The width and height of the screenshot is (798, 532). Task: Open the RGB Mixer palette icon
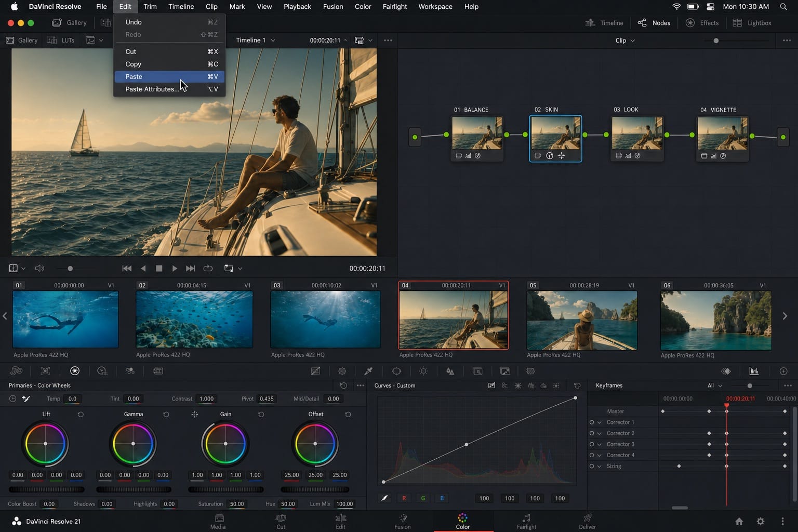pyautogui.click(x=130, y=371)
